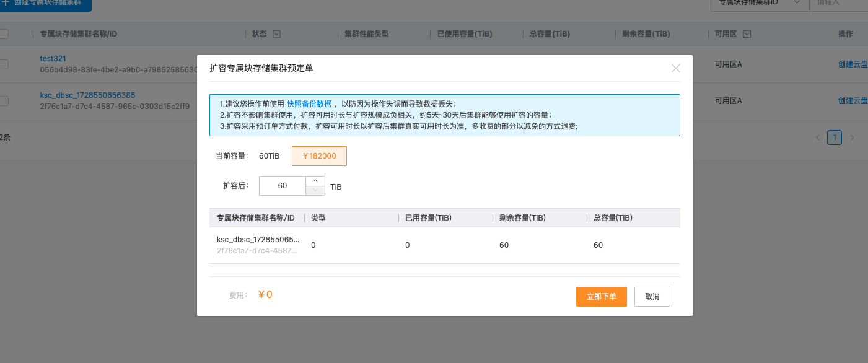Open the 快照备份数据 link
The width and height of the screenshot is (868, 363).
tap(309, 103)
